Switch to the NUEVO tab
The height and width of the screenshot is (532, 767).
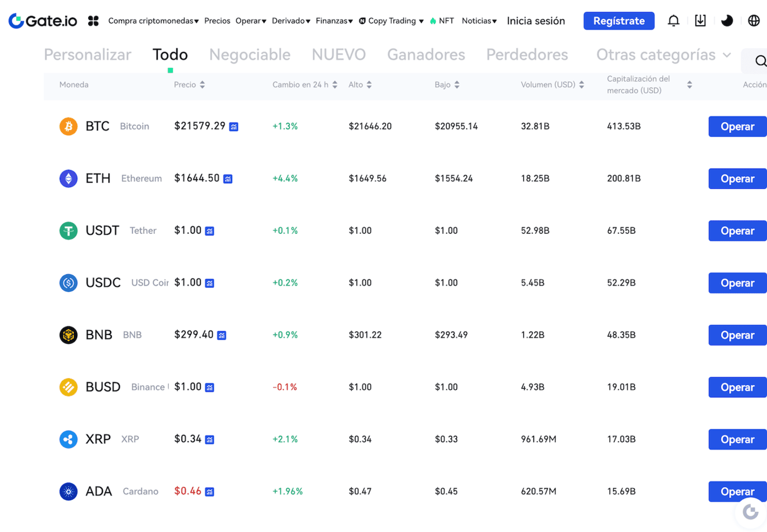tap(339, 55)
